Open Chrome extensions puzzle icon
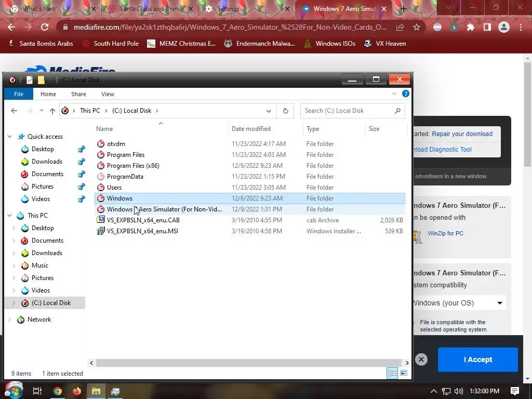The width and height of the screenshot is (532, 399). pos(471,27)
